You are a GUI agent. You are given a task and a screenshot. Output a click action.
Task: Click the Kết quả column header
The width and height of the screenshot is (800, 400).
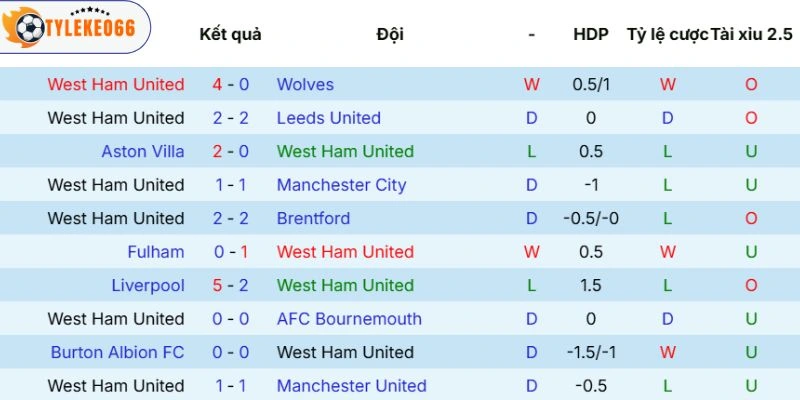[230, 34]
